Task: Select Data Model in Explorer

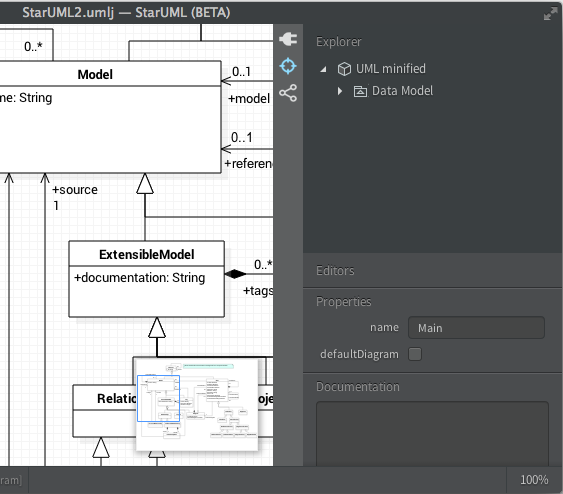Action: pos(402,91)
